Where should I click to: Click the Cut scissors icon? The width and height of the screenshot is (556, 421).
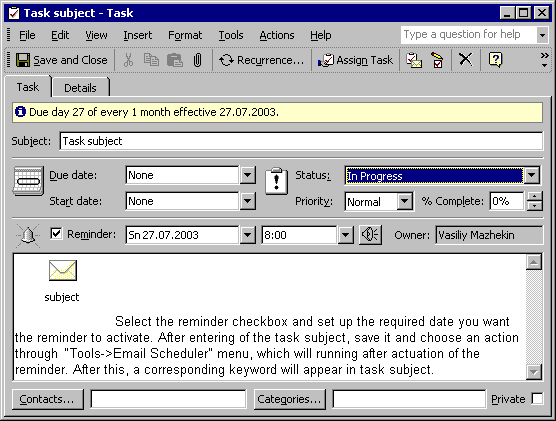[x=128, y=60]
